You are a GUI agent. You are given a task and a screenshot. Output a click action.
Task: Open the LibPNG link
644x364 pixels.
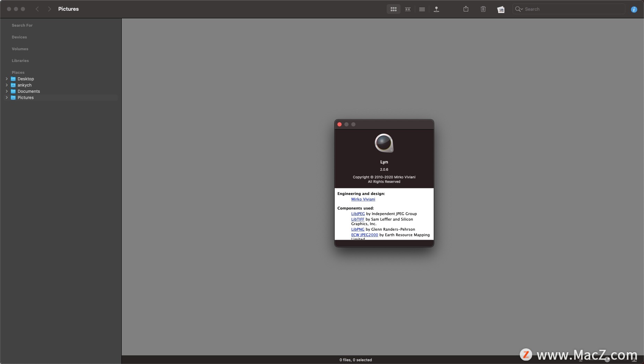pyautogui.click(x=358, y=229)
